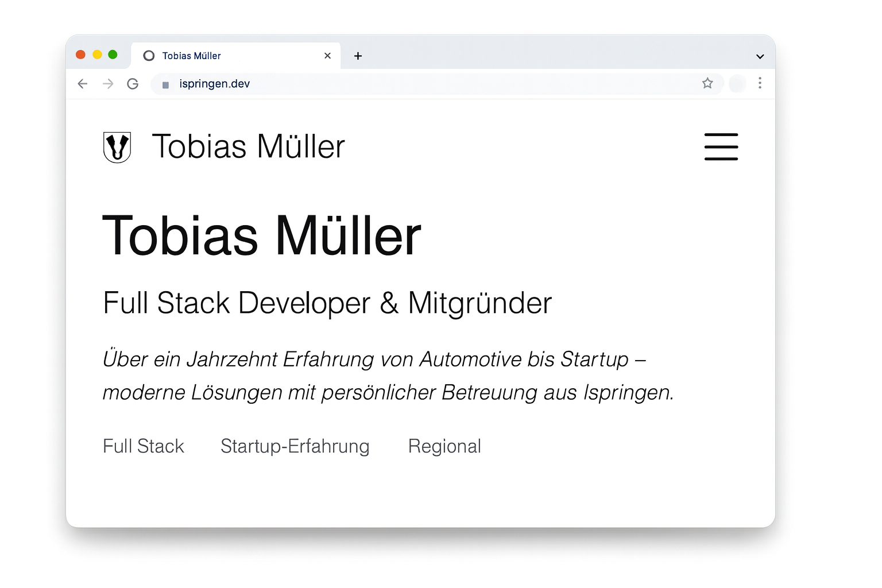Click the Full Stack tag
This screenshot has height=588, width=882.
(x=143, y=446)
